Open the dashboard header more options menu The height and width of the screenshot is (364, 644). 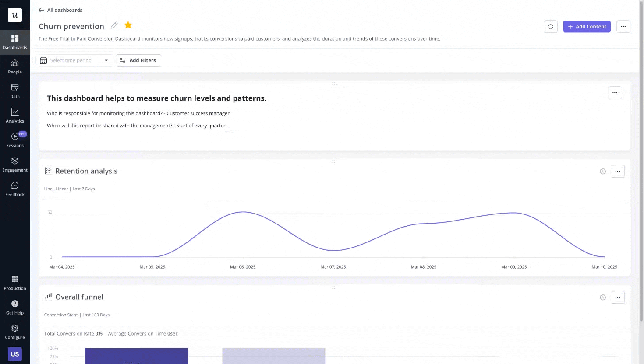pos(623,26)
